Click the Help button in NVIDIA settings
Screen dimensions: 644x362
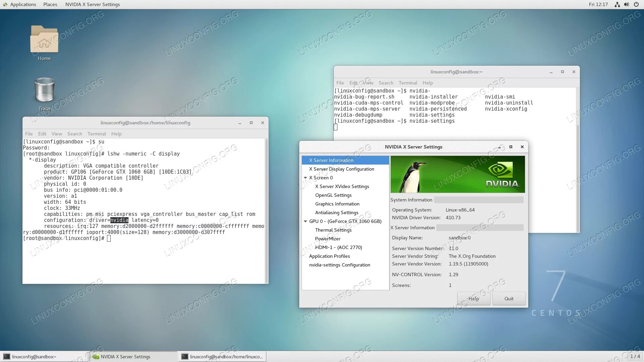(x=474, y=298)
